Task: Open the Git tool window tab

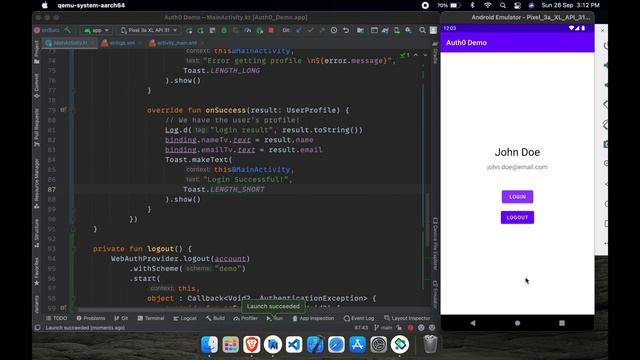Action: 121,318
